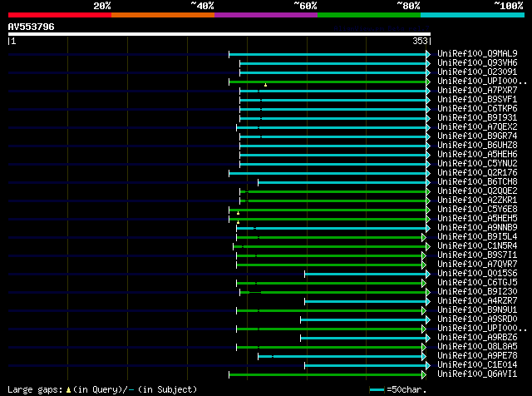Select the UniRef100_A5HEH6 label
532x396 pixels.
coord(477,155)
